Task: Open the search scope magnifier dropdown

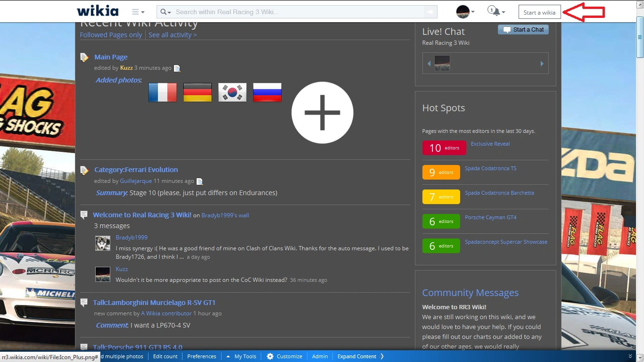Action: (x=165, y=12)
